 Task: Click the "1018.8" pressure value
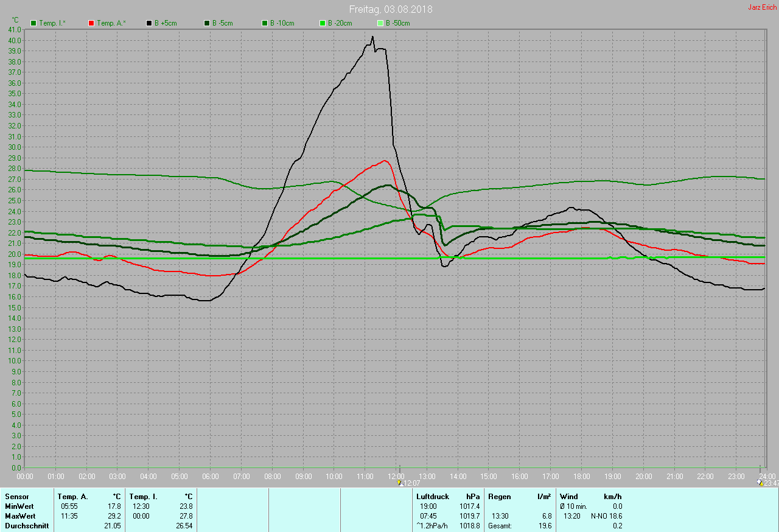click(x=469, y=526)
